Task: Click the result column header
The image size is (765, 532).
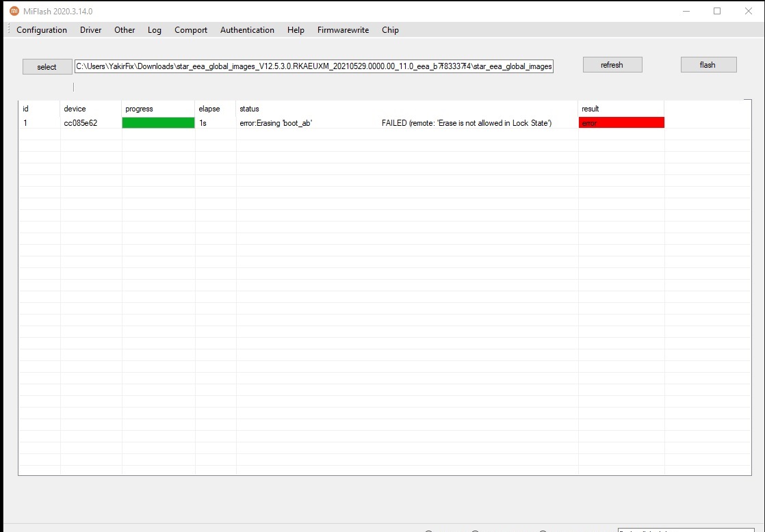Action: pyautogui.click(x=621, y=109)
